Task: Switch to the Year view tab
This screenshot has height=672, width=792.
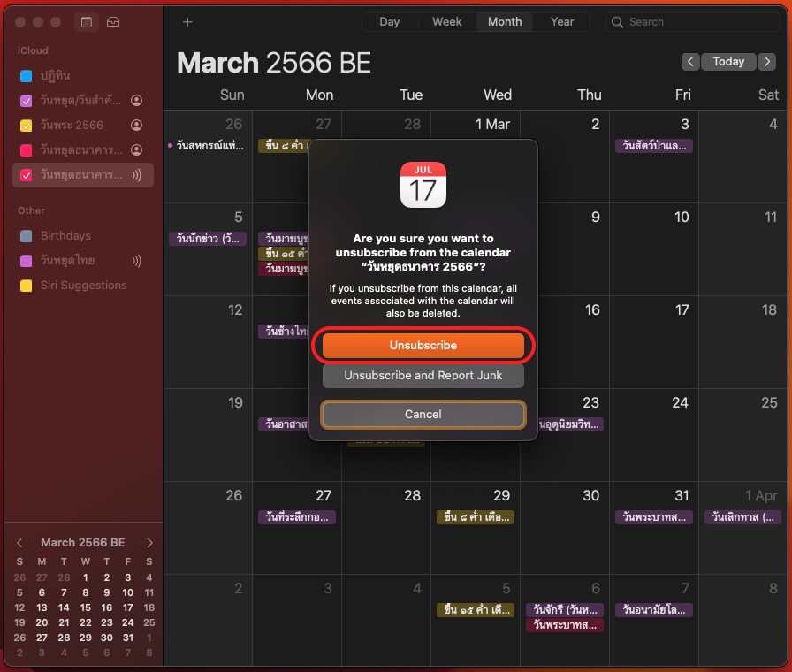Action: [562, 22]
